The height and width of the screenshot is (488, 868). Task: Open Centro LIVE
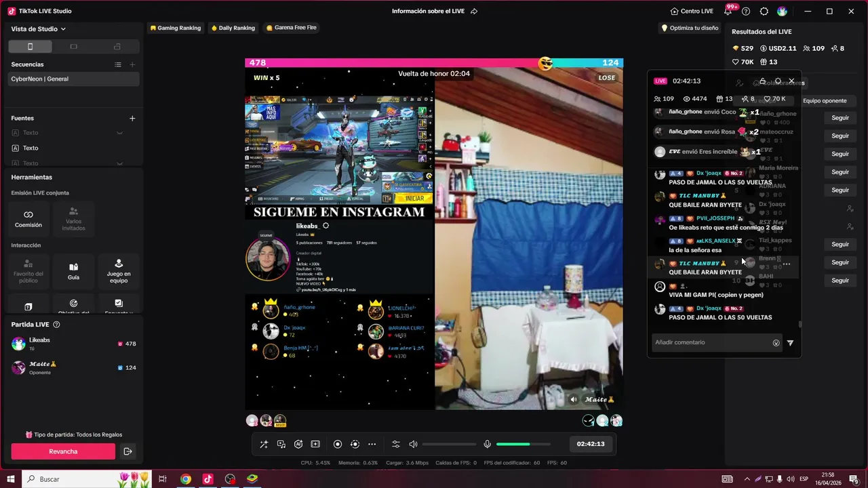point(692,11)
